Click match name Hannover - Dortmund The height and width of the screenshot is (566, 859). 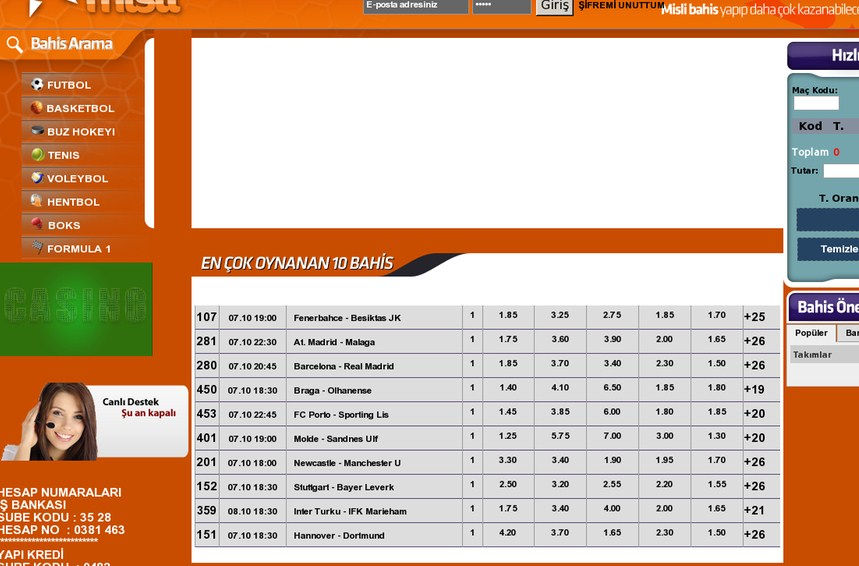point(339,535)
